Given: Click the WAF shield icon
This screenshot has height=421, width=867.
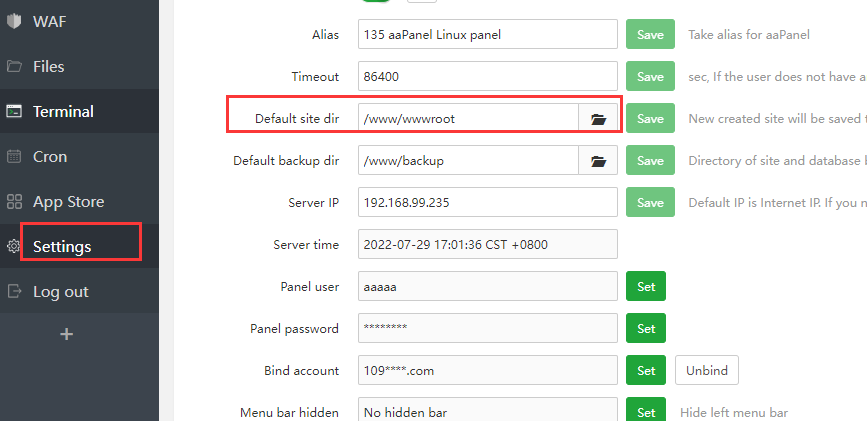Looking at the screenshot, I should pos(14,21).
